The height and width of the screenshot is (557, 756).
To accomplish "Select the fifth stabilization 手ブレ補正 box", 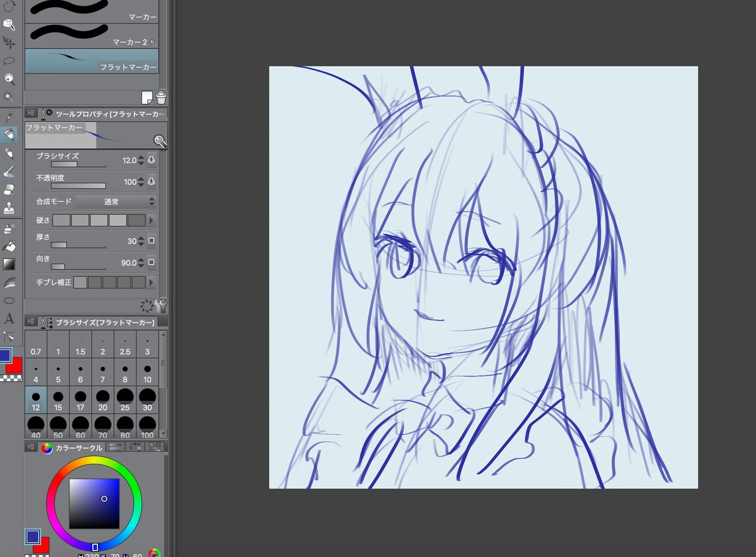I will [x=139, y=282].
